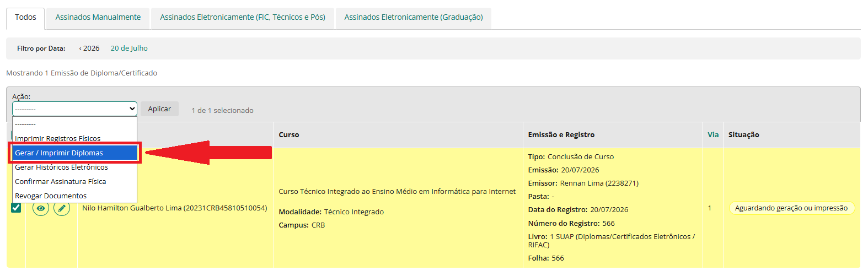Click the Emissão e Registro column header
Screen dimensions: 868x276
561,134
